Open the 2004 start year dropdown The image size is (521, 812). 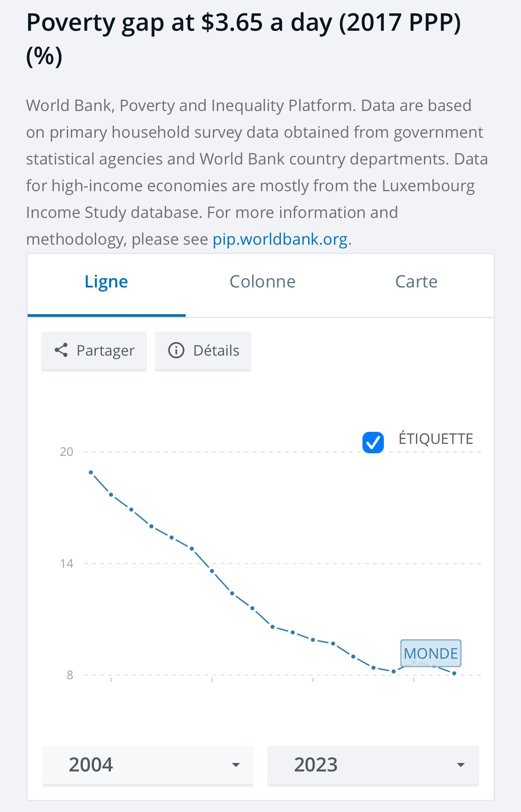(x=147, y=765)
